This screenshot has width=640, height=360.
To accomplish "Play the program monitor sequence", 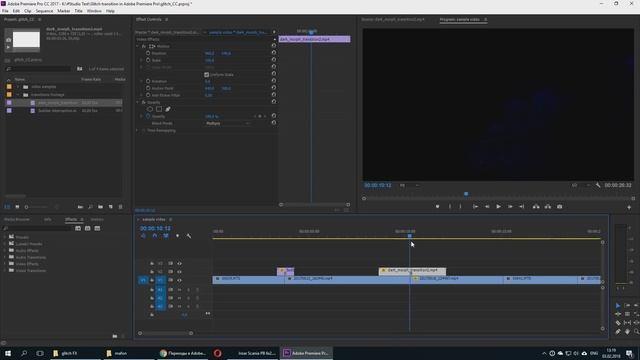I will (498, 207).
